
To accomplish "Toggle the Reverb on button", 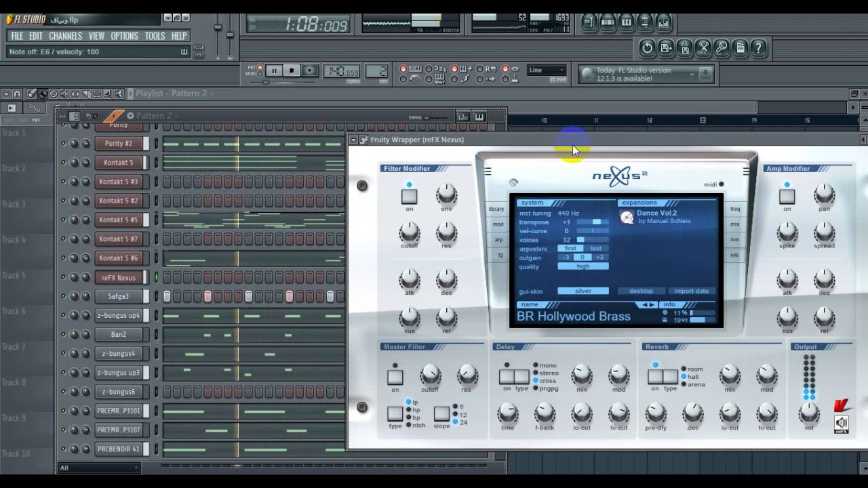I will coord(654,377).
